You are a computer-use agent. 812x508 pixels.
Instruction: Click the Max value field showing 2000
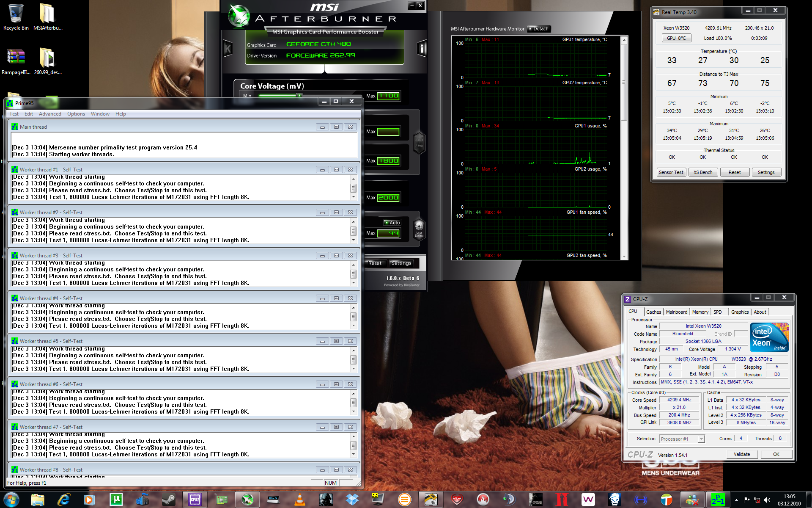coord(388,198)
